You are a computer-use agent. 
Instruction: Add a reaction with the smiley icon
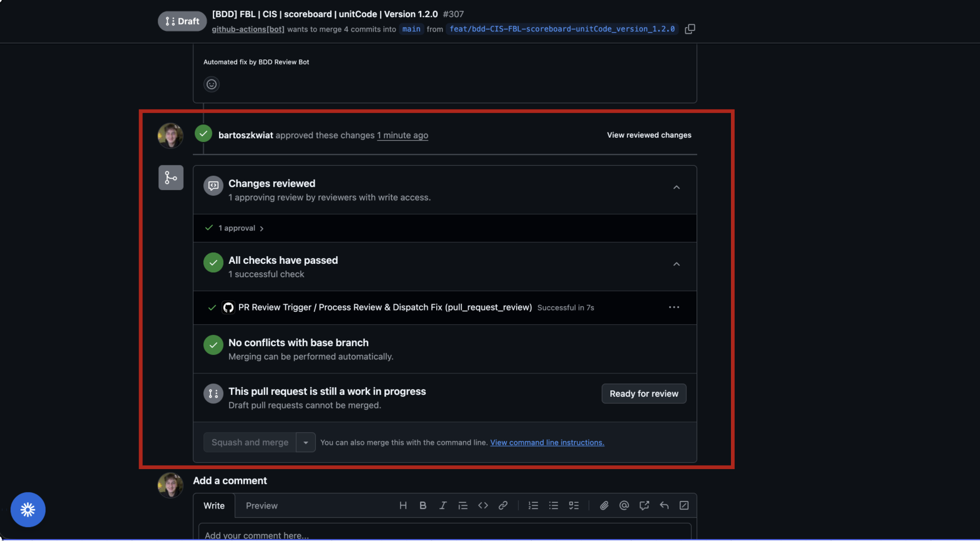[211, 84]
